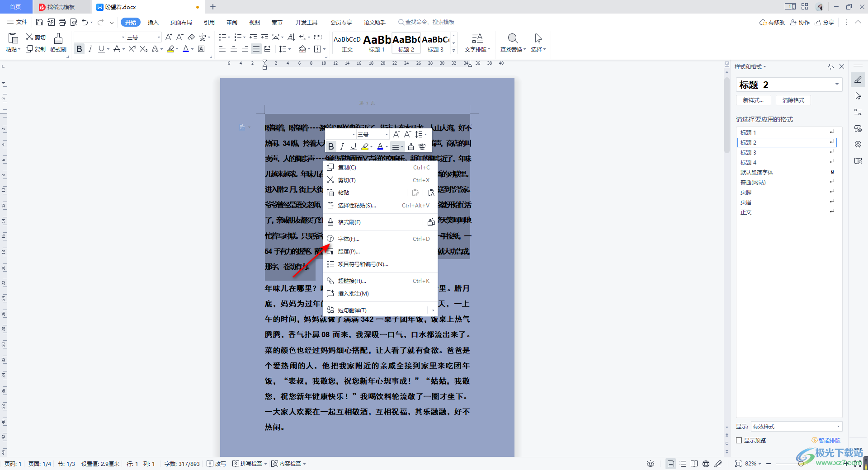The width and height of the screenshot is (868, 470).
Task: Increase indent in ribbon
Action: click(264, 37)
